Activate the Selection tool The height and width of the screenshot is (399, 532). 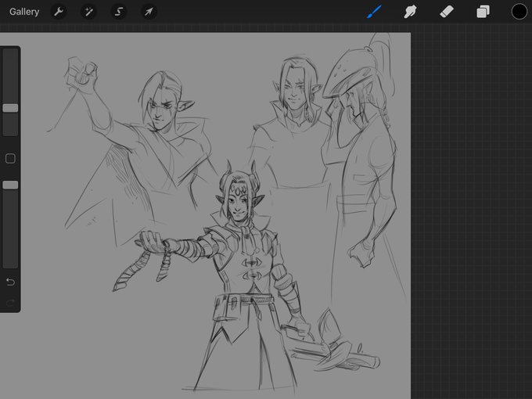118,12
